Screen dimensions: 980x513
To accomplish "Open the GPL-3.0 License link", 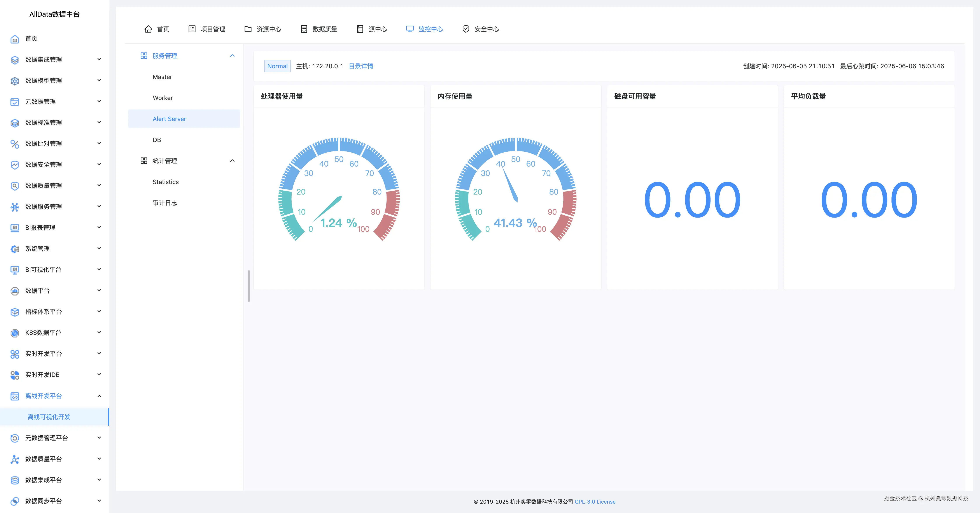I will [x=595, y=502].
